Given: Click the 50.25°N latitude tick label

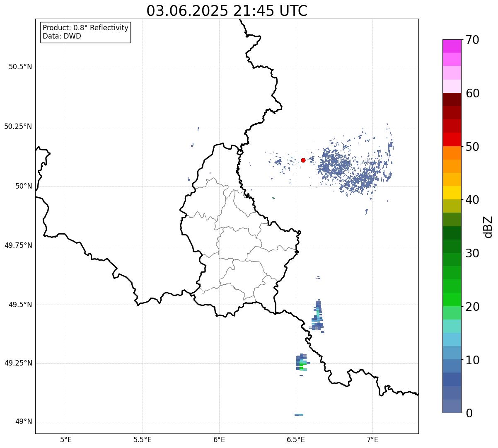Looking at the screenshot, I should [x=18, y=126].
